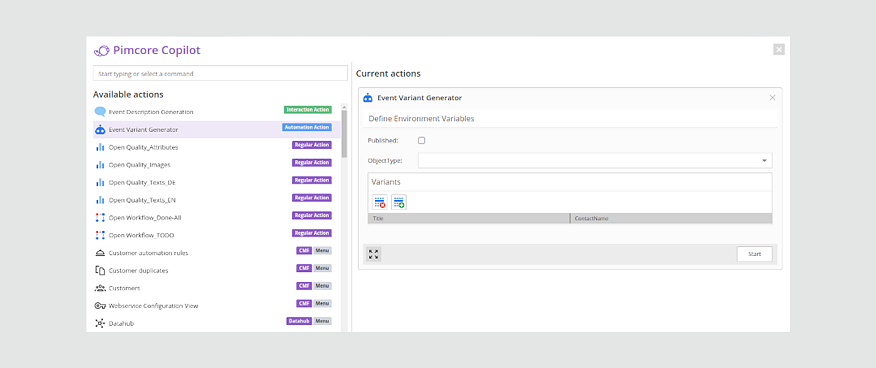Click the Customers people icon
876x368 pixels.
100,288
